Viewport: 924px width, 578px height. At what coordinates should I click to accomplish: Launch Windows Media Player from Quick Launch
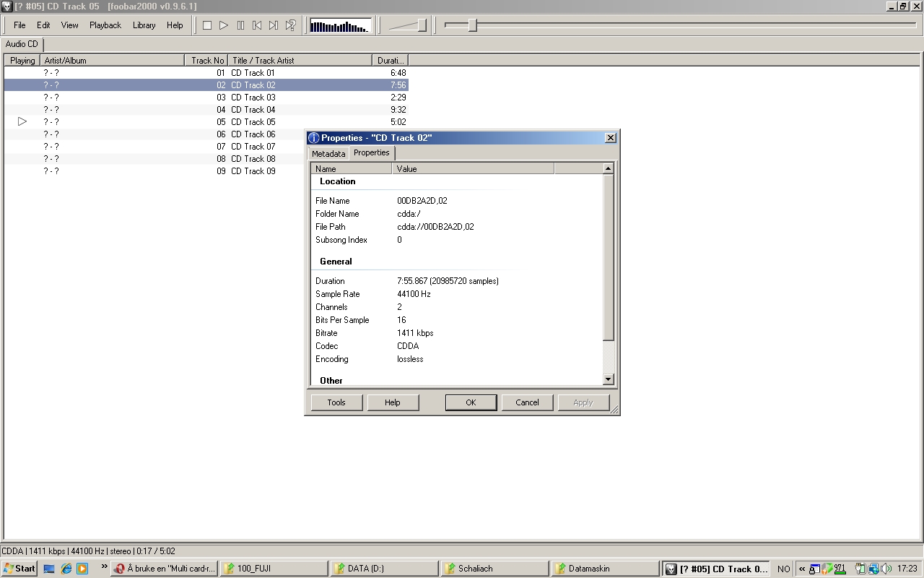(82, 569)
